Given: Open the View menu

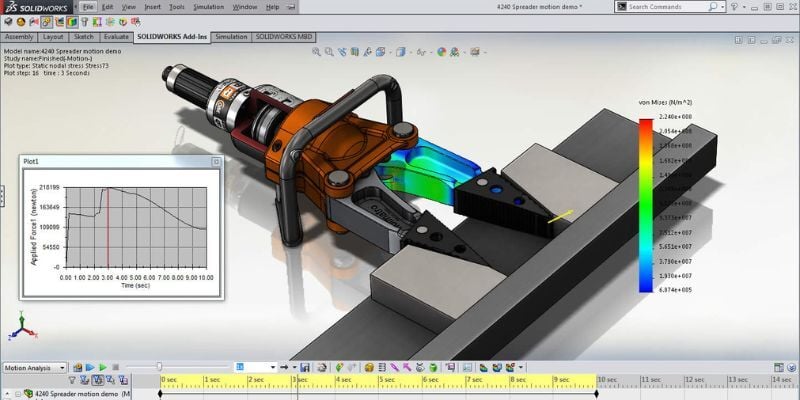Looking at the screenshot, I should pos(129,7).
